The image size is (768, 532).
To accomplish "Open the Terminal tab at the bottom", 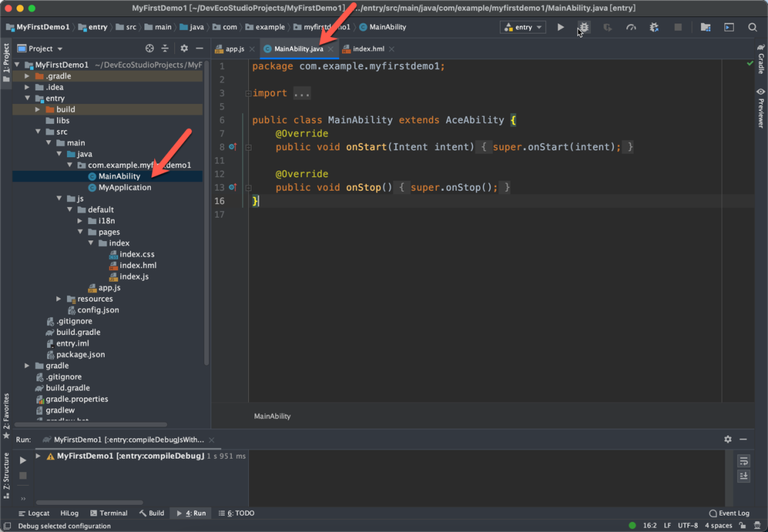I will pos(108,513).
